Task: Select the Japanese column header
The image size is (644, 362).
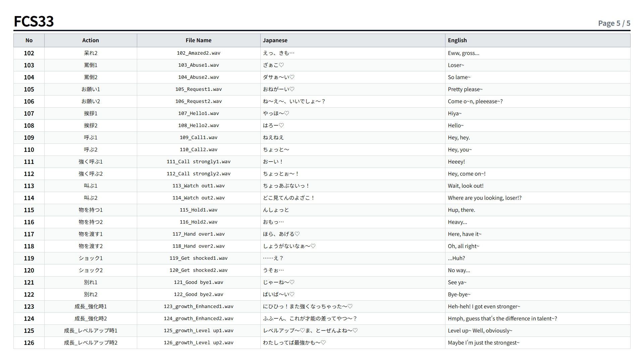Action: (x=353, y=40)
